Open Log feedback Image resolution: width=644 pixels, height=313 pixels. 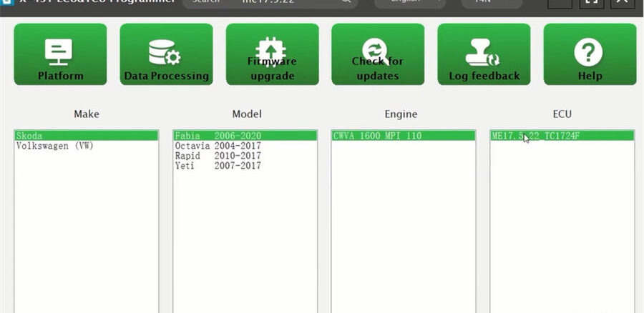coord(484,54)
